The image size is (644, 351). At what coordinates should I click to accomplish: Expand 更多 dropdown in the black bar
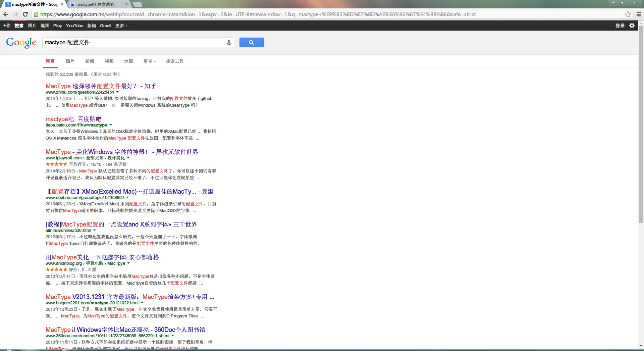tap(121, 26)
